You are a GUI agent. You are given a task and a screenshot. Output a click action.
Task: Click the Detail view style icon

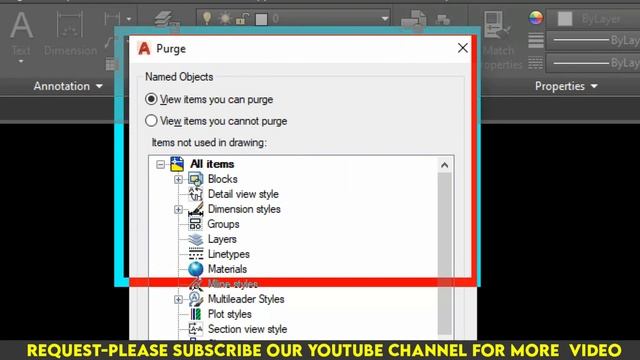pos(196,194)
